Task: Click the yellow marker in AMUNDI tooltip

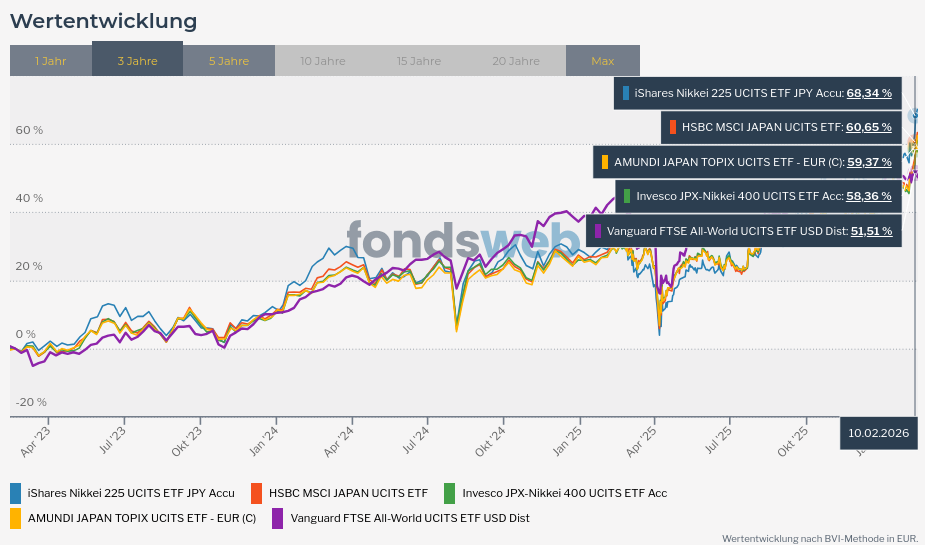Action: [x=605, y=162]
